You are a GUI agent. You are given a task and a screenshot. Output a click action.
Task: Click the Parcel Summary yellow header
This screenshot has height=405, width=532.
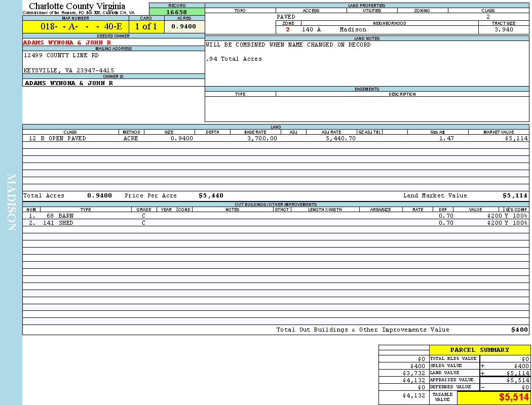pos(479,350)
